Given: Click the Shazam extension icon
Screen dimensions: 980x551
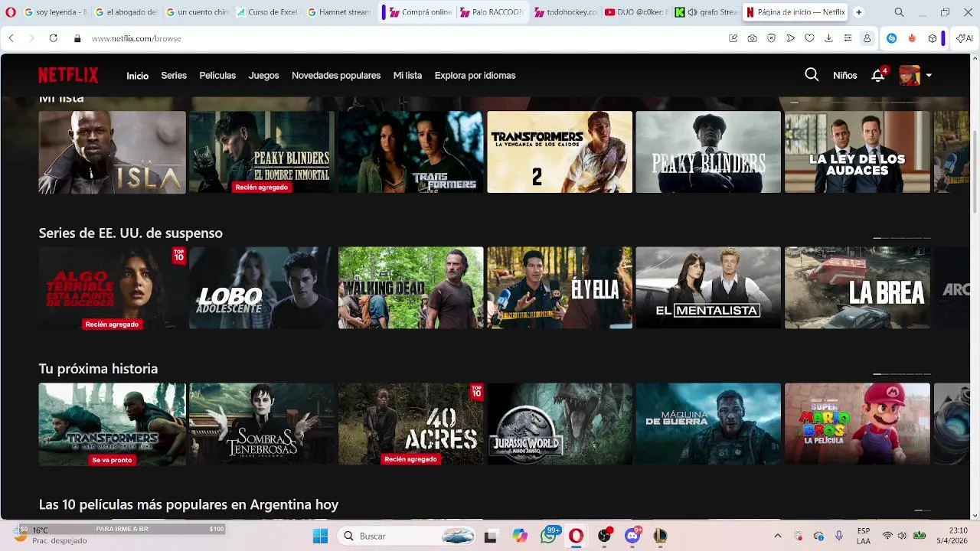Looking at the screenshot, I should pos(892,38).
